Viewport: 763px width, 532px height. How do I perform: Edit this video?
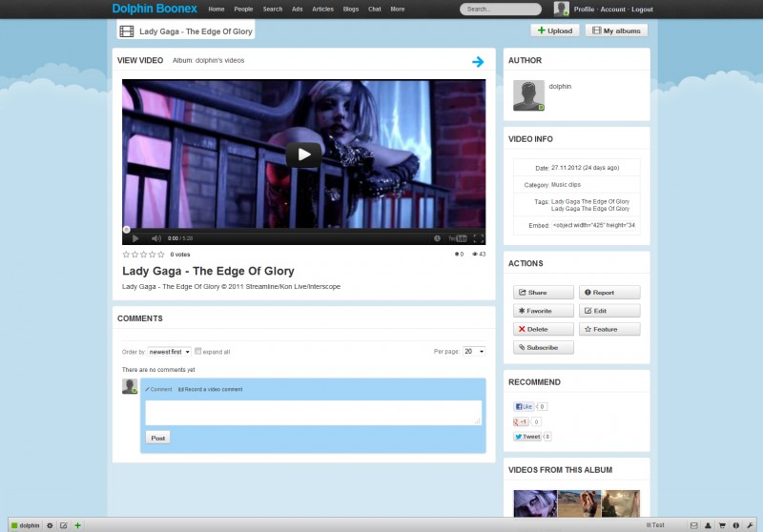(609, 311)
